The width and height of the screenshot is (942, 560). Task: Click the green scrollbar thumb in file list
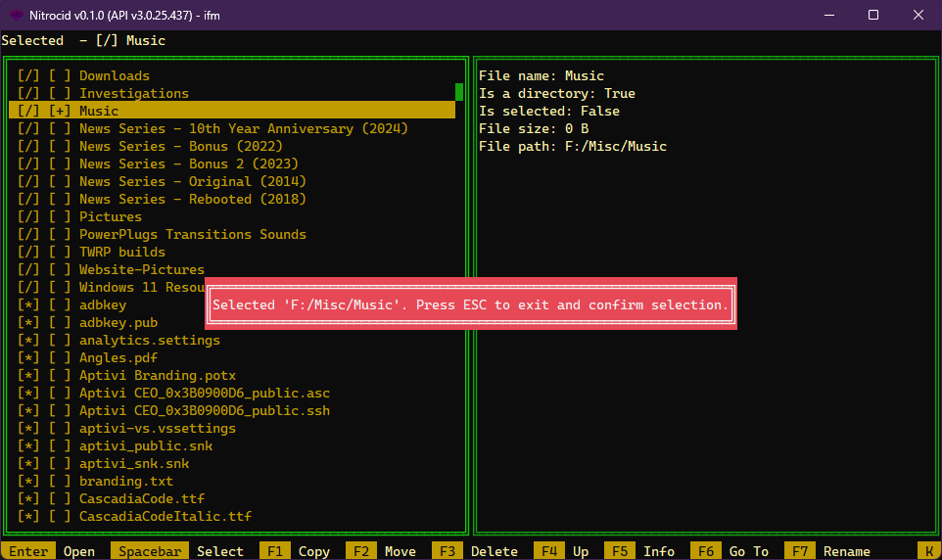459,92
